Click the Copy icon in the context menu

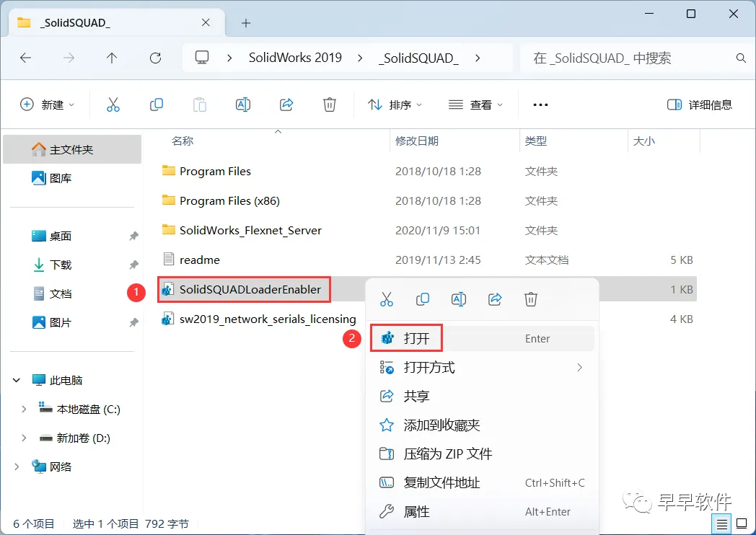422,299
